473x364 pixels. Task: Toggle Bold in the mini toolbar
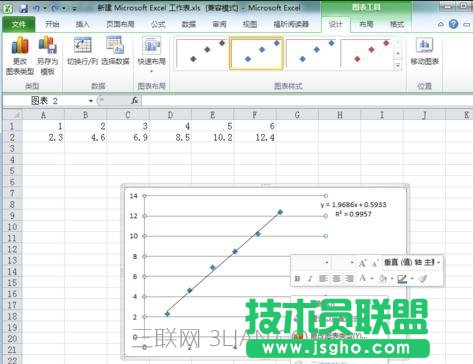coord(297,279)
